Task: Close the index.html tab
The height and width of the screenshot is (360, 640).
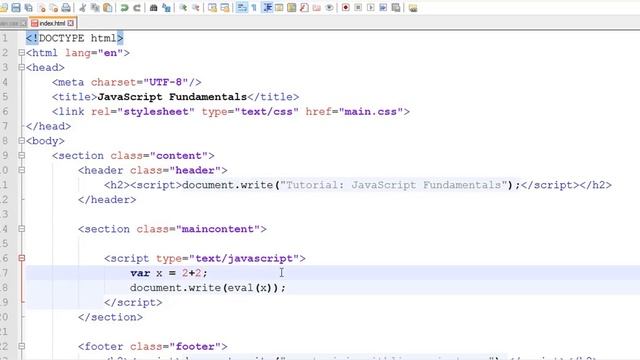Action: click(71, 23)
